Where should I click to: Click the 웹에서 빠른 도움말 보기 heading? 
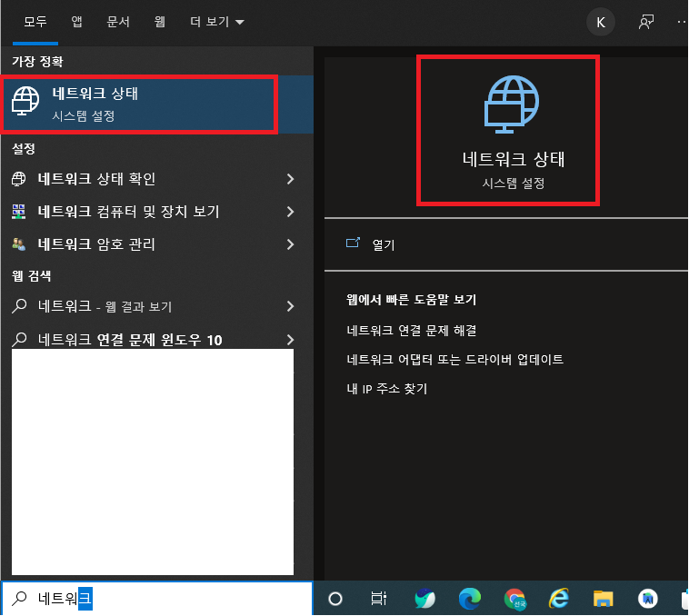click(411, 300)
